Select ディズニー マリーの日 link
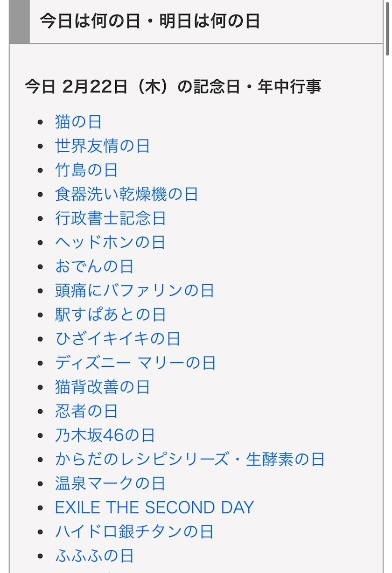 [135, 363]
